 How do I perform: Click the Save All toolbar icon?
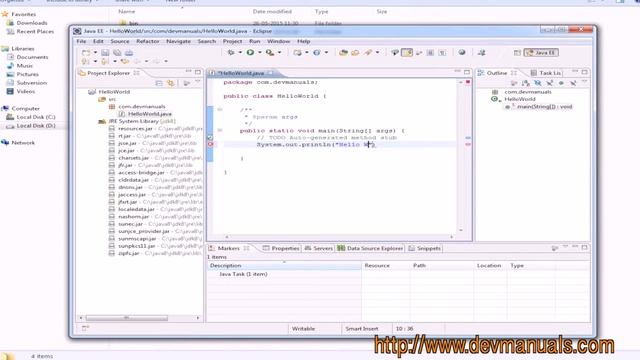point(117,53)
